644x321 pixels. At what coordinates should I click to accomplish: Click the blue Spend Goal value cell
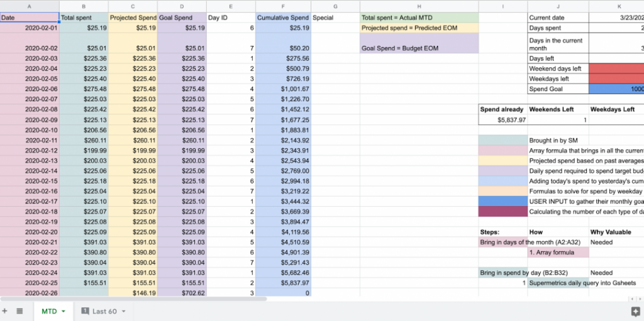[x=616, y=89]
